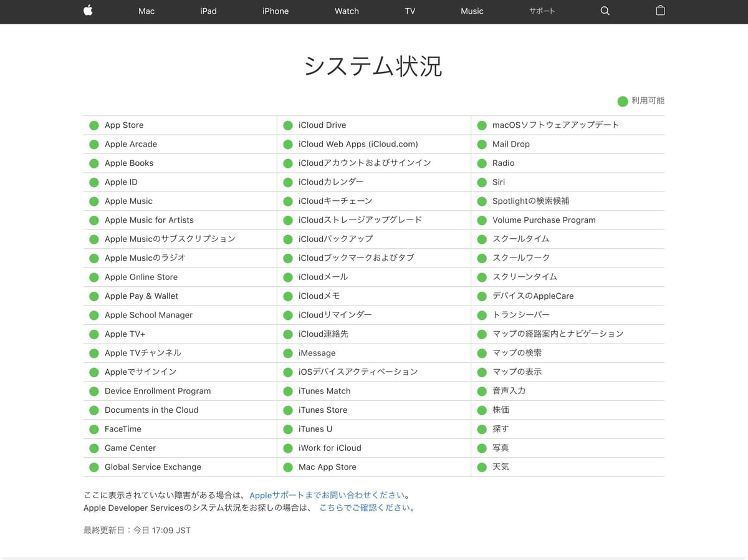
Task: Click the status dot beside Apple TV+
Action: (x=93, y=334)
